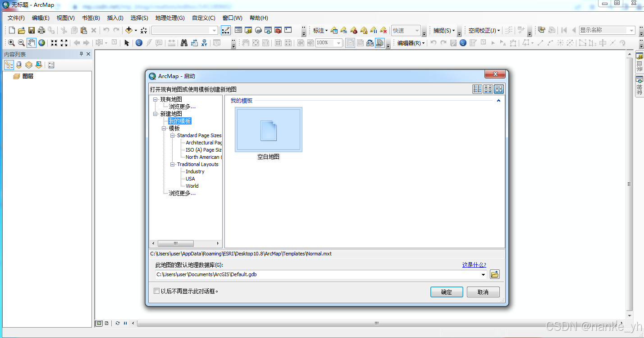This screenshot has height=338, width=644.
Task: Select the Zoom Out tool
Action: tap(21, 43)
